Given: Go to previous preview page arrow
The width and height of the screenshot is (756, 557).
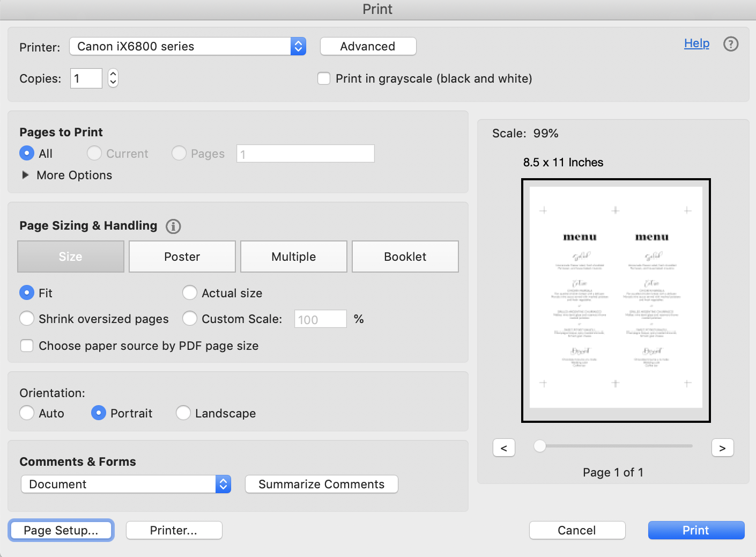Looking at the screenshot, I should [503, 448].
